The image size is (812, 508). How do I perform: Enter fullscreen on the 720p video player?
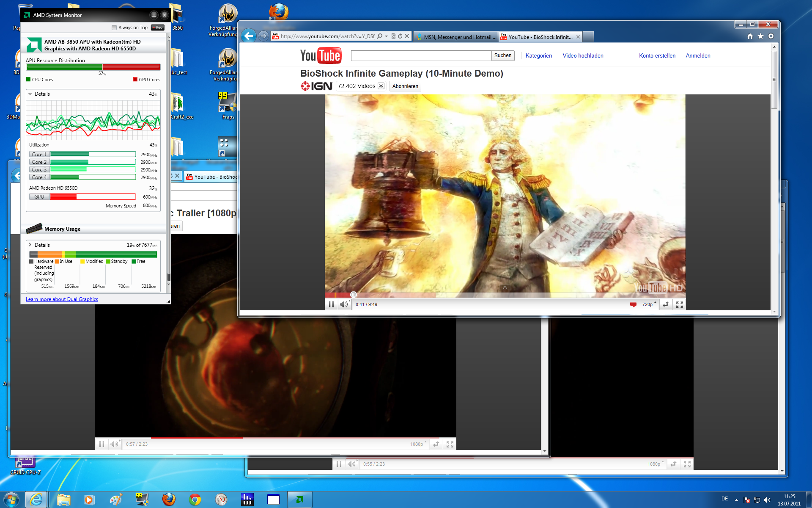point(679,304)
